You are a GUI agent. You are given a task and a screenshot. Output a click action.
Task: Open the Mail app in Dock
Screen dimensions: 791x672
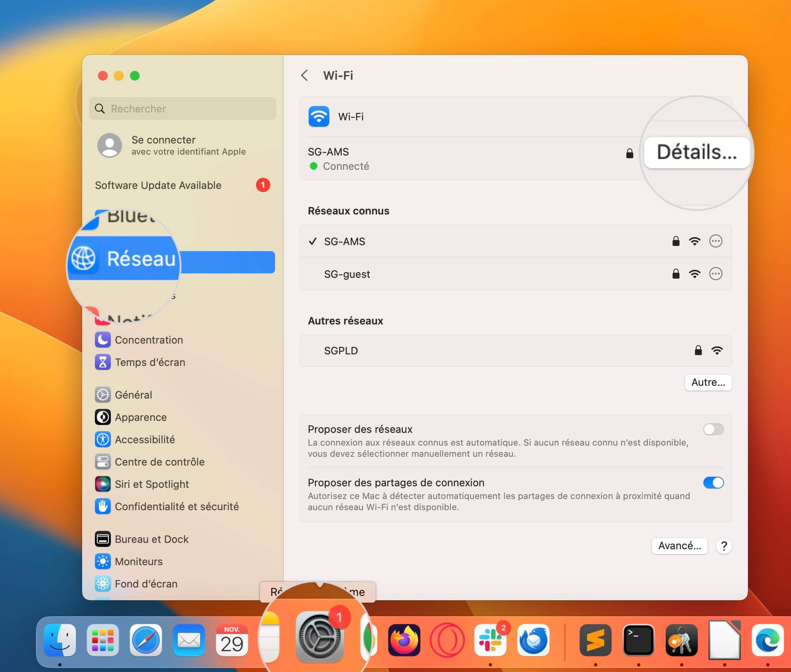(x=189, y=640)
